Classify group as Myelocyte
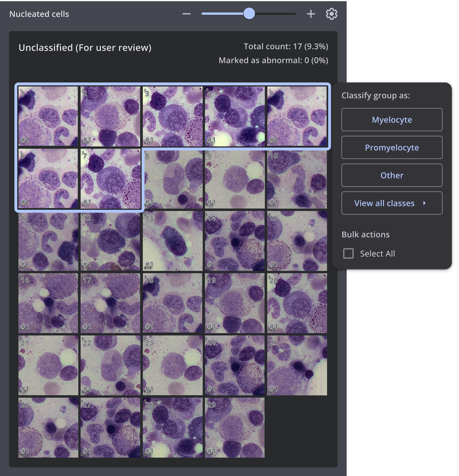Image resolution: width=459 pixels, height=476 pixels. tap(392, 120)
